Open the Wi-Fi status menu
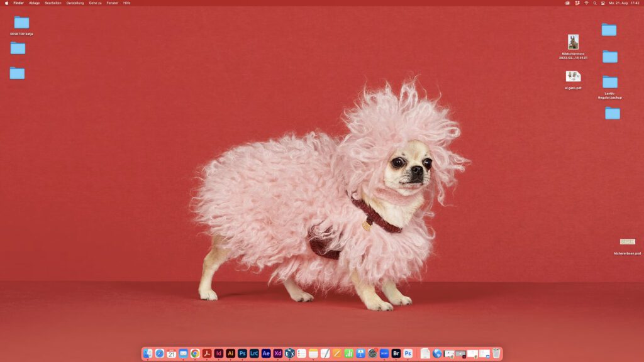Image resolution: width=644 pixels, height=362 pixels. pyautogui.click(x=586, y=3)
